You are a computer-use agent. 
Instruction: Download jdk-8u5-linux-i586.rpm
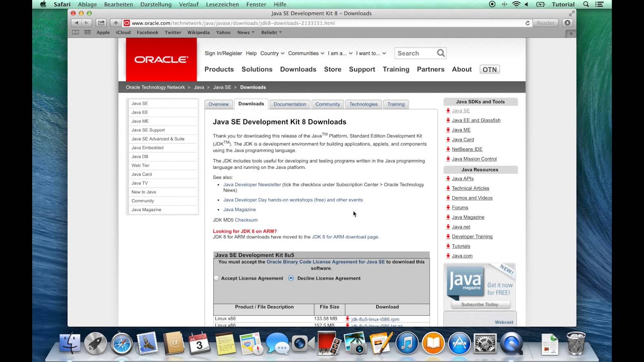(x=375, y=319)
